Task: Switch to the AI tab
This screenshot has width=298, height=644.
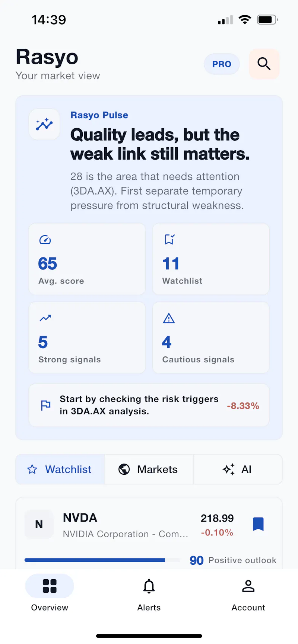Action: [x=238, y=469]
